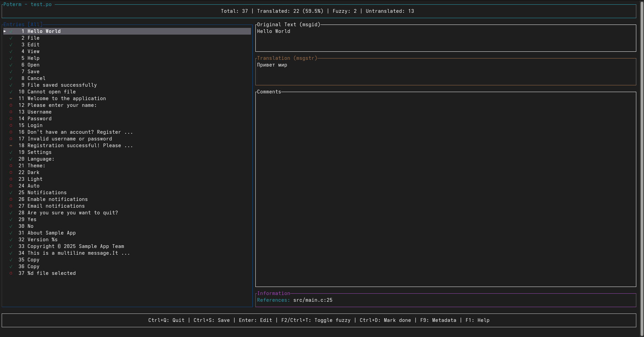Select entry 5 Help
The width and height of the screenshot is (644, 337).
tap(127, 58)
